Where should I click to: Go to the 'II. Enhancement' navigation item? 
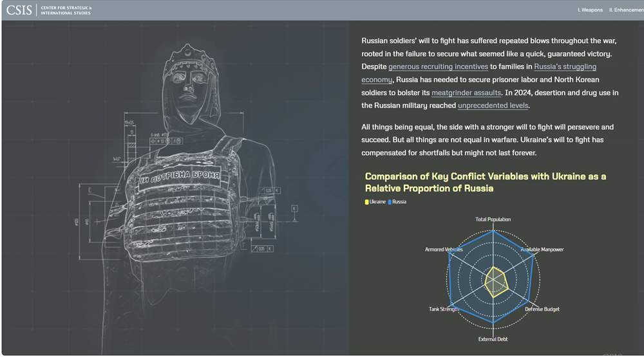coord(626,10)
